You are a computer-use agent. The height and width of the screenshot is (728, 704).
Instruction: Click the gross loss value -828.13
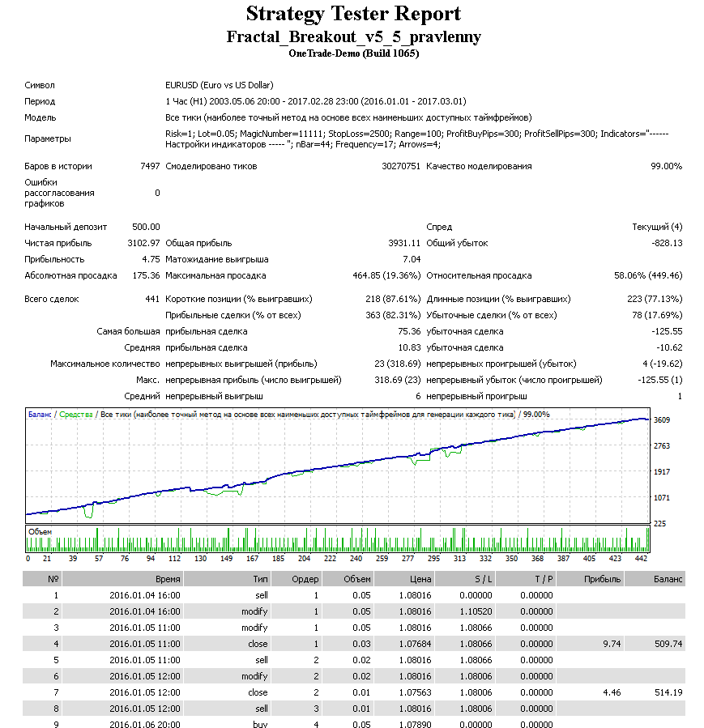point(667,243)
